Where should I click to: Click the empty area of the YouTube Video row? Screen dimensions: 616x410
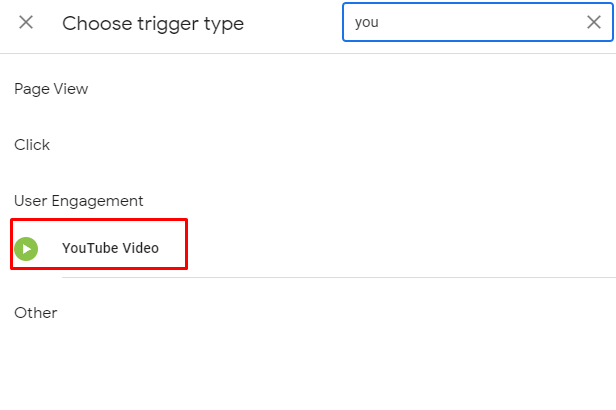(x=393, y=248)
